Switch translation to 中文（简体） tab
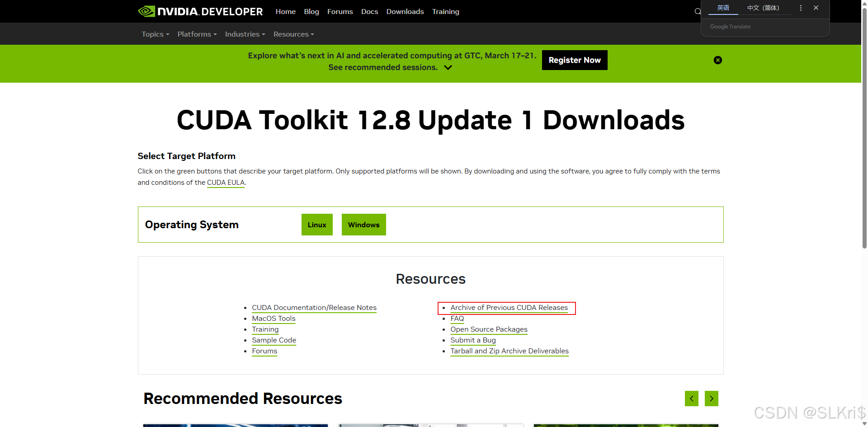This screenshot has width=868, height=427. [x=763, y=8]
